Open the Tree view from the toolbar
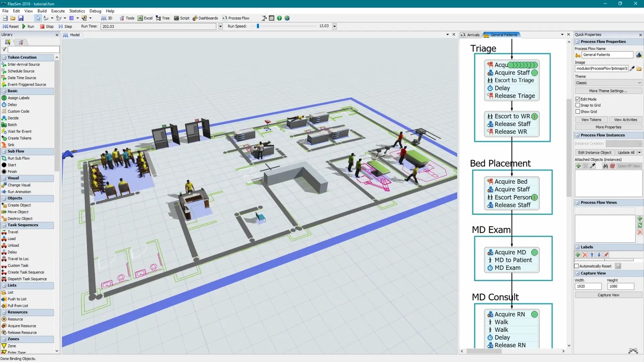The image size is (644, 362). pos(163,18)
